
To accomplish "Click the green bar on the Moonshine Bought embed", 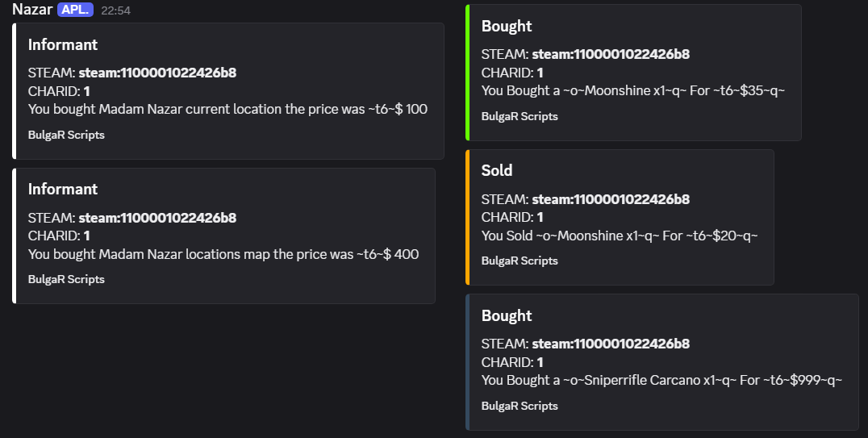I will [468, 73].
